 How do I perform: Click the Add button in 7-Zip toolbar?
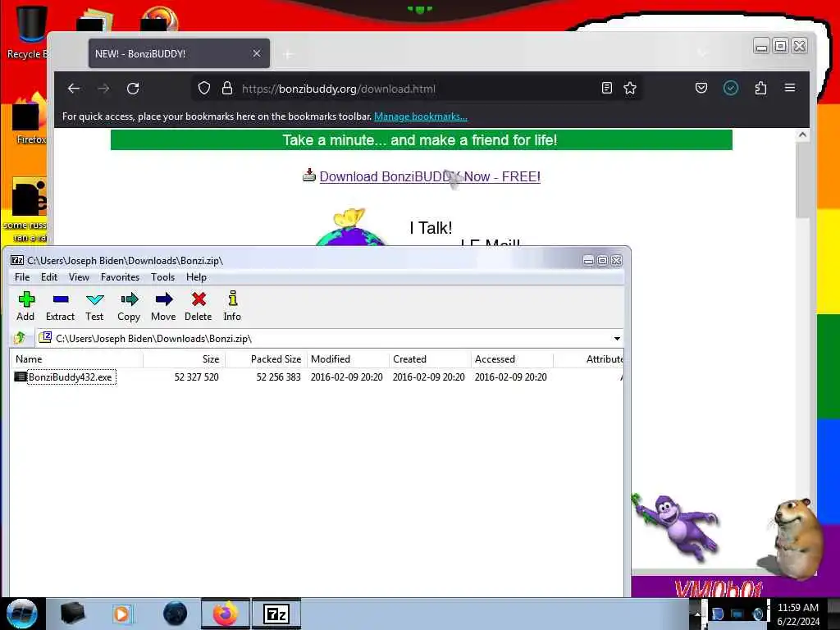tap(25, 307)
